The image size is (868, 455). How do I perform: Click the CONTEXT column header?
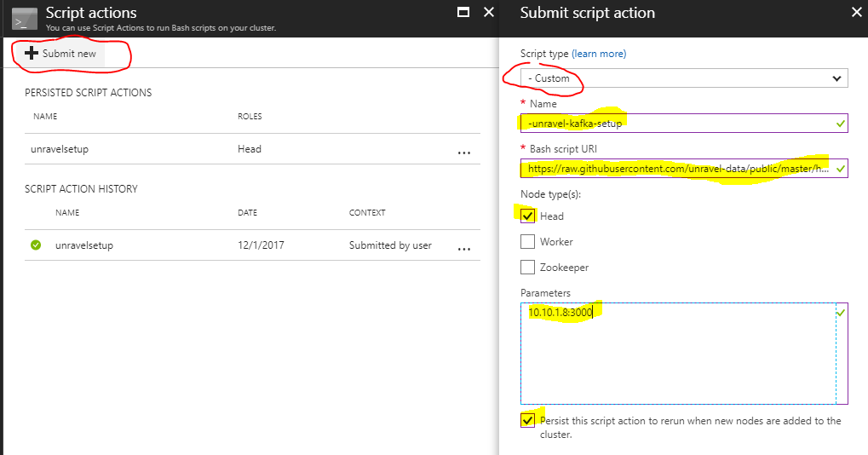coord(367,212)
